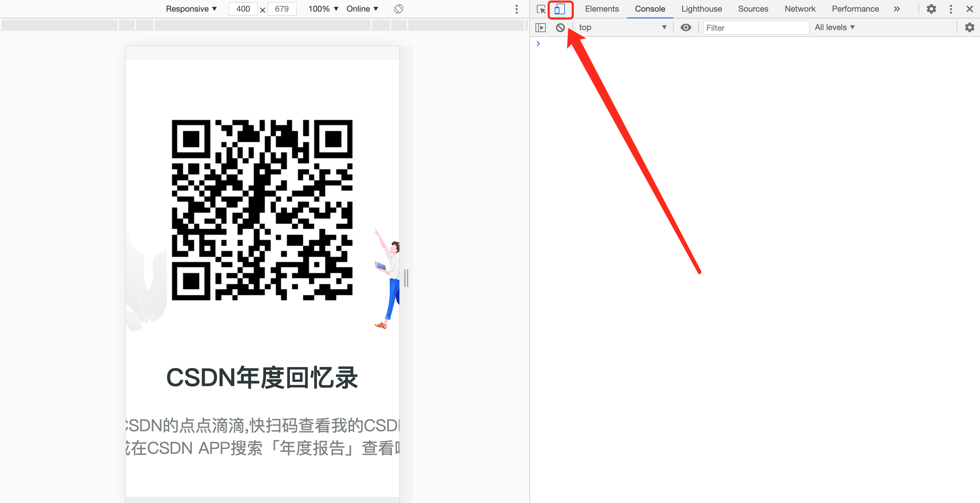Toggle the device toolbar icon
Screen dimensions: 980x503
[560, 9]
